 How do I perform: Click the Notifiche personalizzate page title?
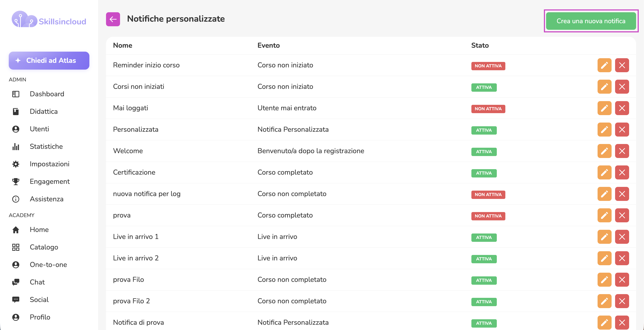coord(176,19)
